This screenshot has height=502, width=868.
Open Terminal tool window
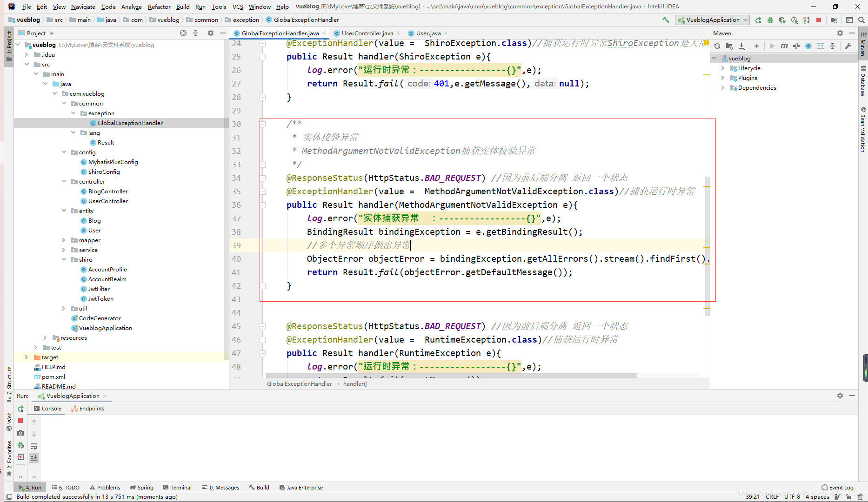click(177, 488)
